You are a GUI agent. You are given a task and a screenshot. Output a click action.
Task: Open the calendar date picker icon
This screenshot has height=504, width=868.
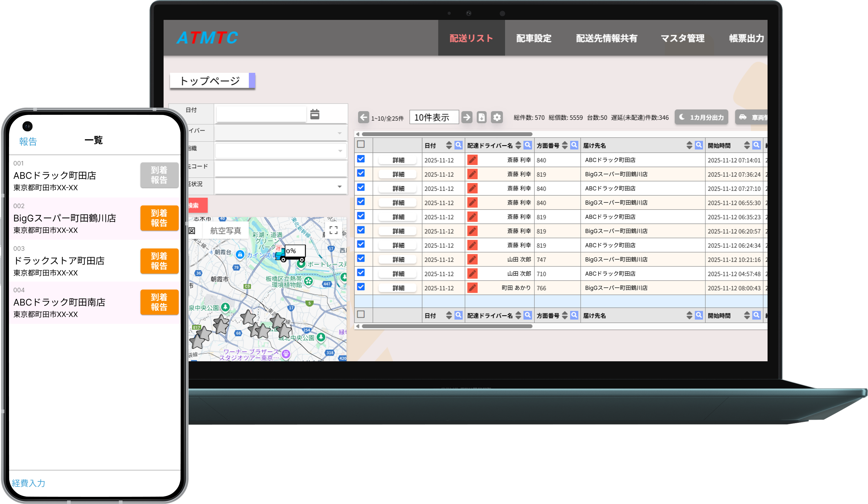314,114
